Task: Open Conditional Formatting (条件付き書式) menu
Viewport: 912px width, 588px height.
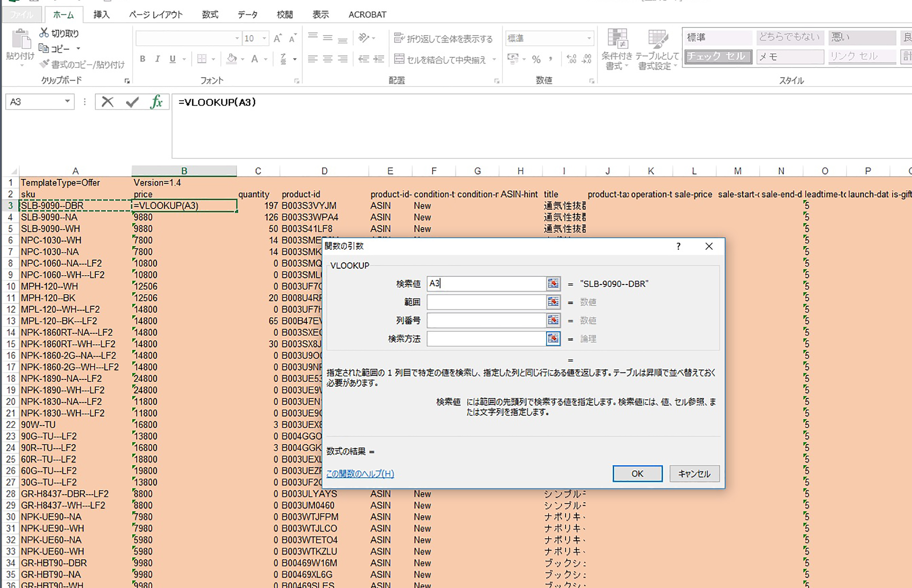Action: (617, 49)
